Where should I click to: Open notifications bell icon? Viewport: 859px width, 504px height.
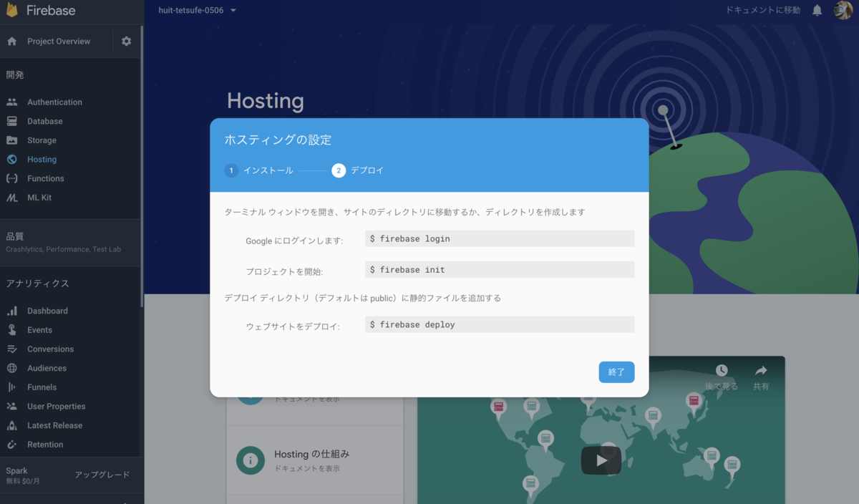(x=817, y=10)
